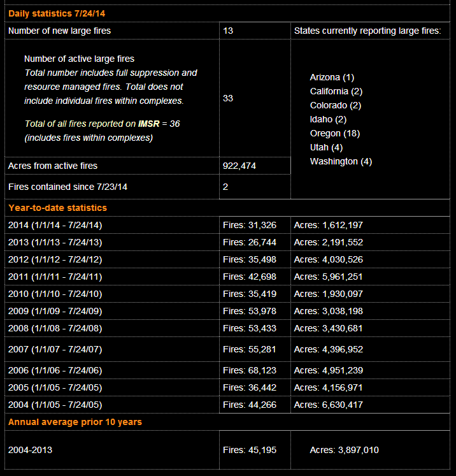Click the Annual average prior 10 years heading

tap(75, 422)
